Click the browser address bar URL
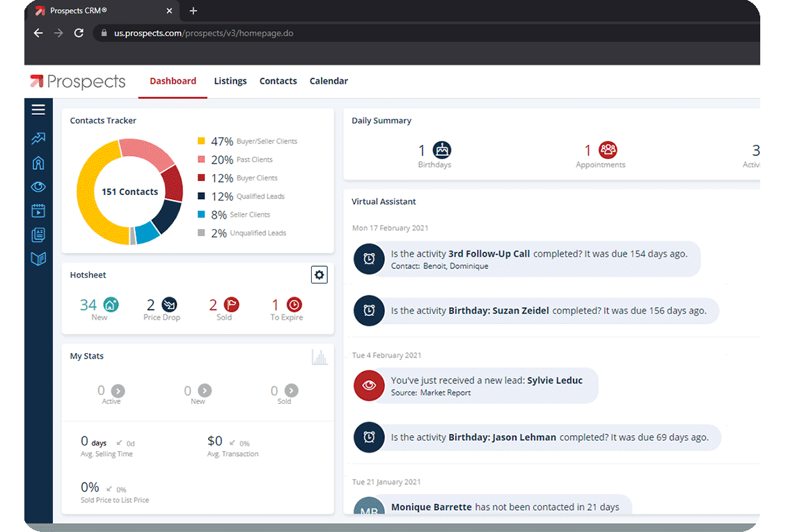The width and height of the screenshot is (786, 532). tap(203, 33)
